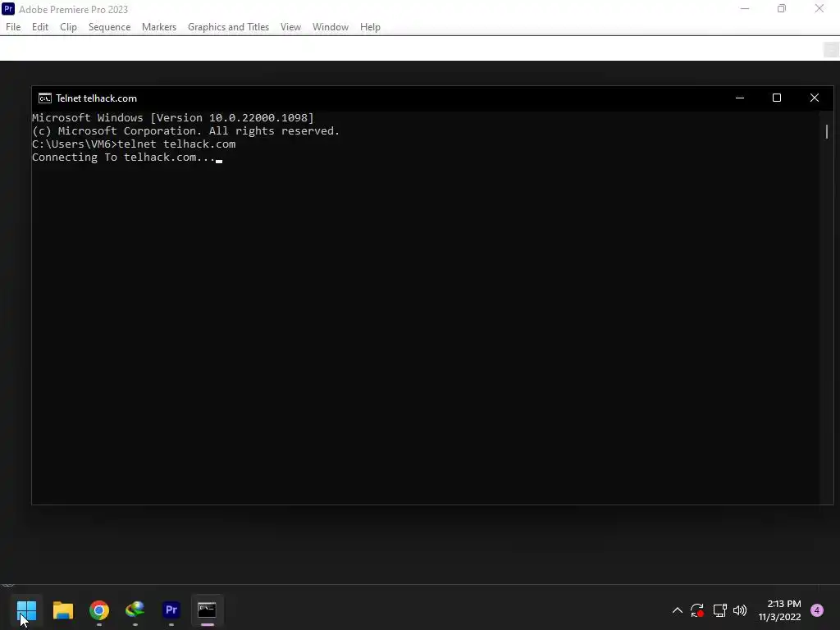This screenshot has width=840, height=630.
Task: Close the Telnet telhack.com window
Action: point(815,98)
